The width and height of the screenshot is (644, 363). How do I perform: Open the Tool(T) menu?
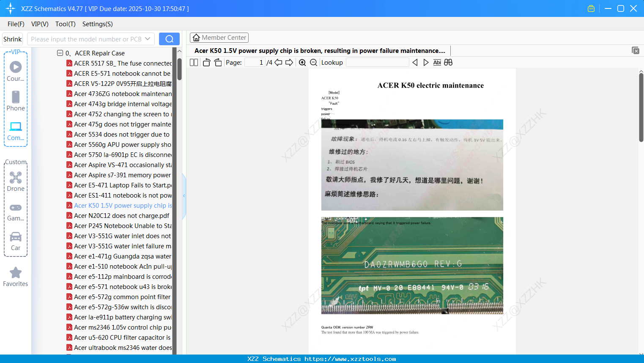pos(66,24)
